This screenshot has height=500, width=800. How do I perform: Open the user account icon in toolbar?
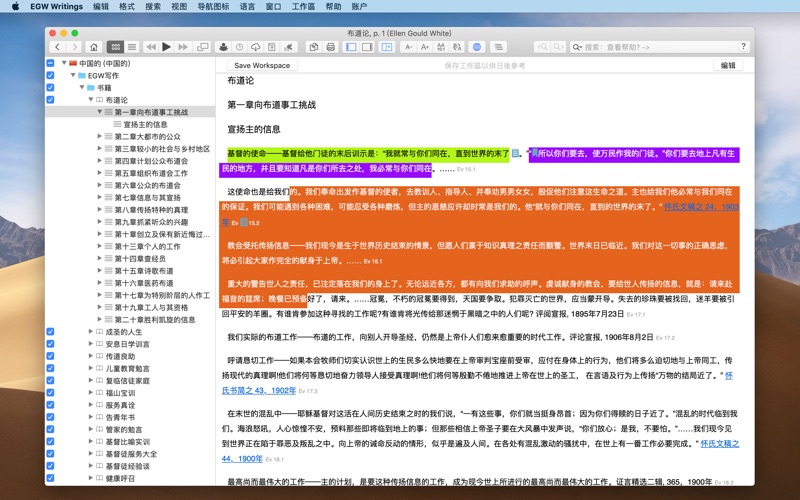[x=223, y=47]
